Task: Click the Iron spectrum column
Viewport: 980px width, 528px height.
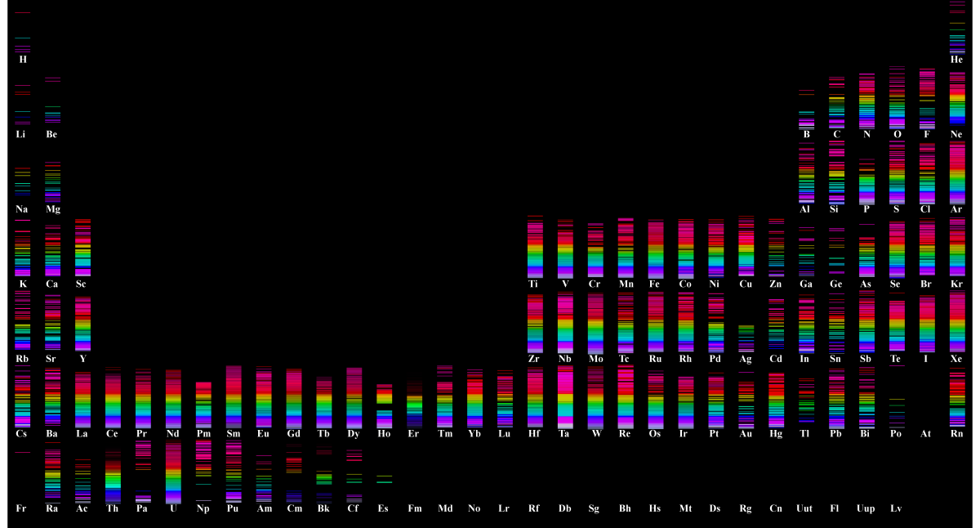Action: point(654,245)
